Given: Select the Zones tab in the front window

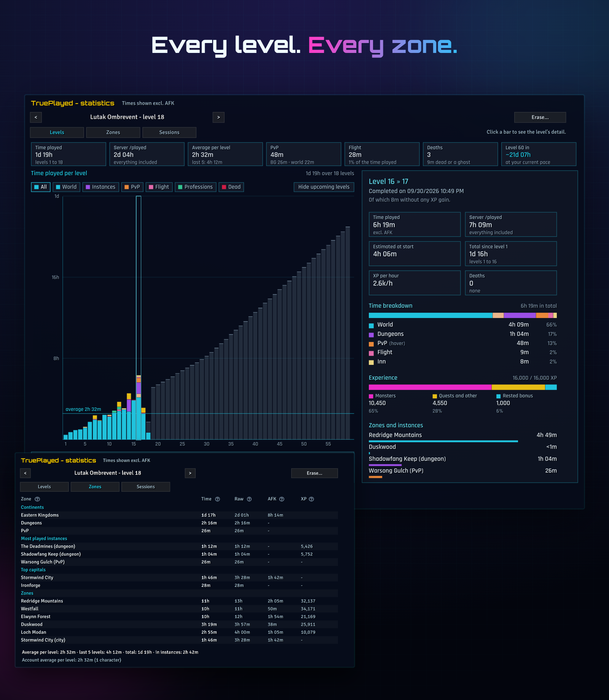Looking at the screenshot, I should (x=95, y=487).
